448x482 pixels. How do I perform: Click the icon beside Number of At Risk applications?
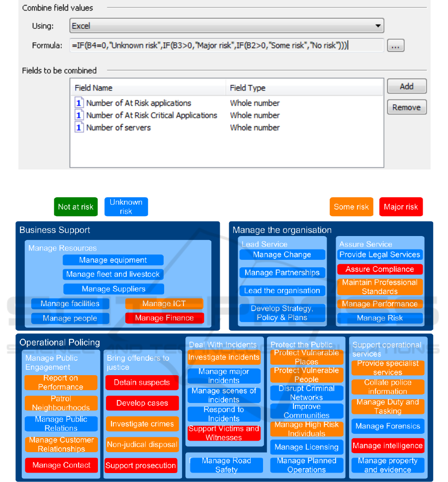(79, 103)
